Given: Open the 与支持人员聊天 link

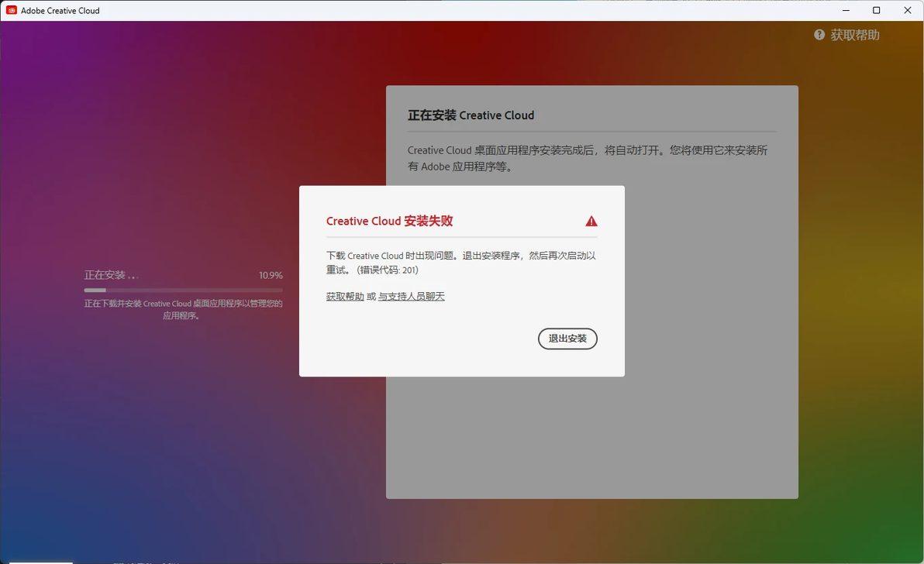Looking at the screenshot, I should point(412,296).
